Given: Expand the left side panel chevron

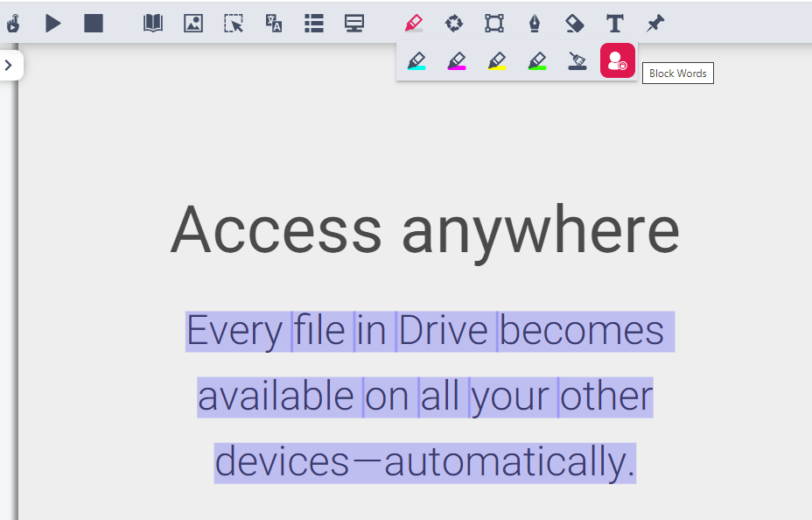Looking at the screenshot, I should (x=9, y=66).
